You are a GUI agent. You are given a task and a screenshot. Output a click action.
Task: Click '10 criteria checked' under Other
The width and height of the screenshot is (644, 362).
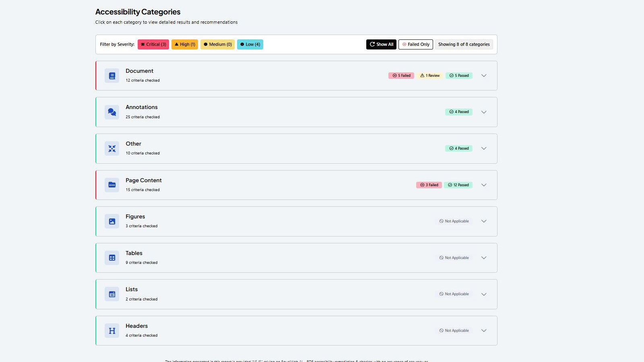pos(142,153)
